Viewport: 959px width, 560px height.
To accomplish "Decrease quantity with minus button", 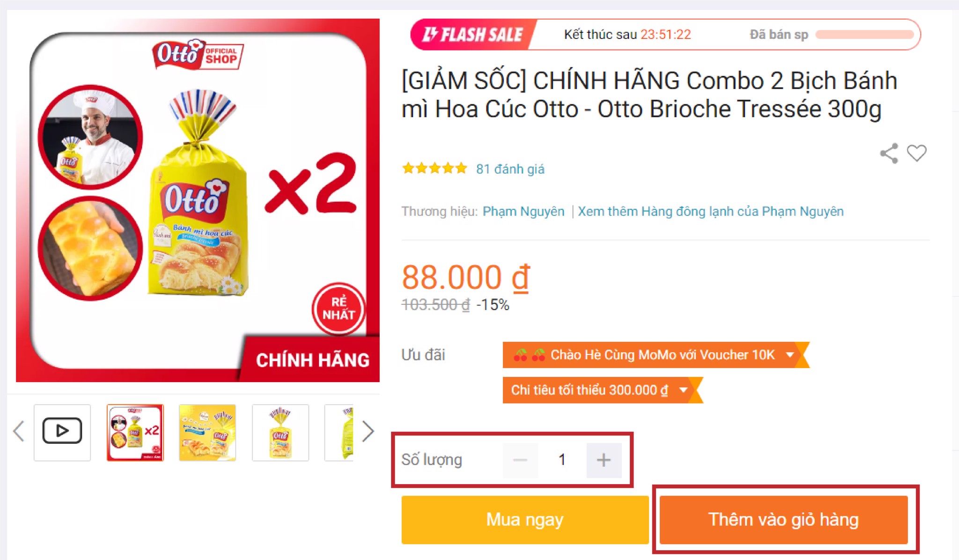I will click(x=520, y=460).
